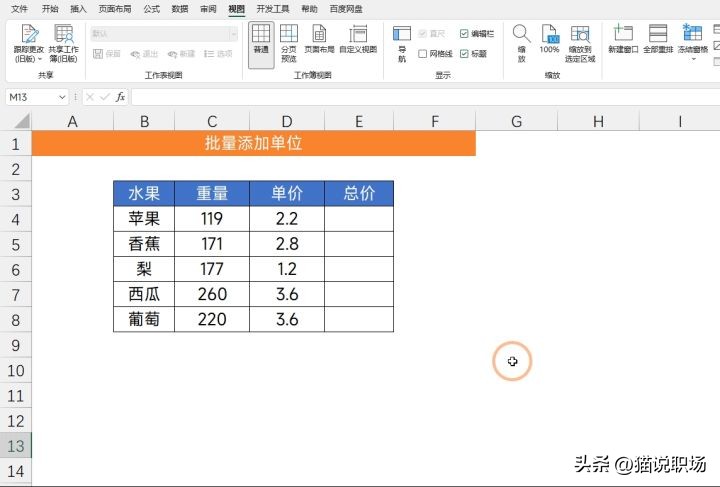Open the 文件 tab
Image resolution: width=720 pixels, height=487 pixels.
19,9
